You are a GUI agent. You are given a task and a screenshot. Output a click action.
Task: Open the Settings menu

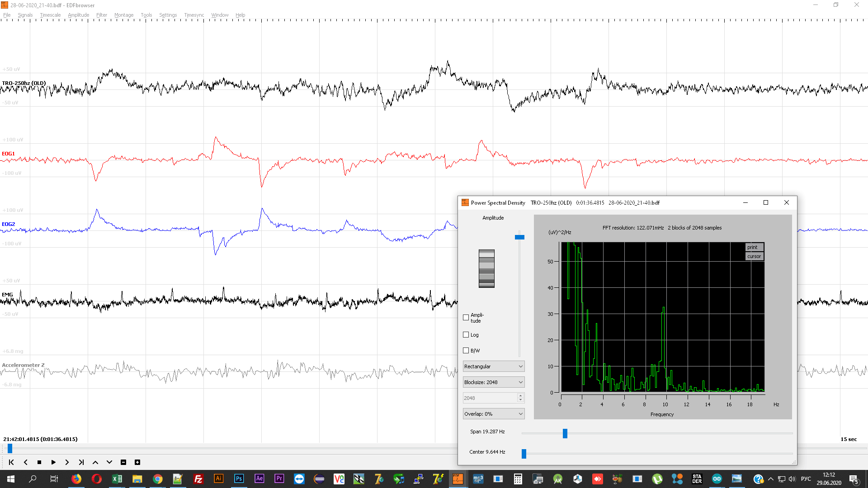pos(168,15)
